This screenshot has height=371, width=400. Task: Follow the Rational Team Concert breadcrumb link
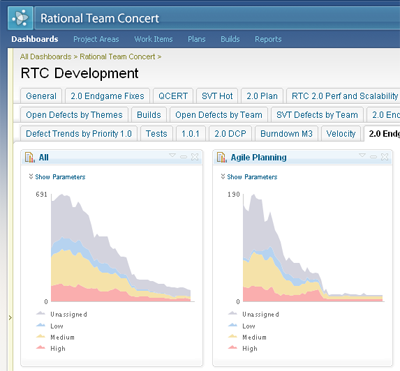pos(117,57)
